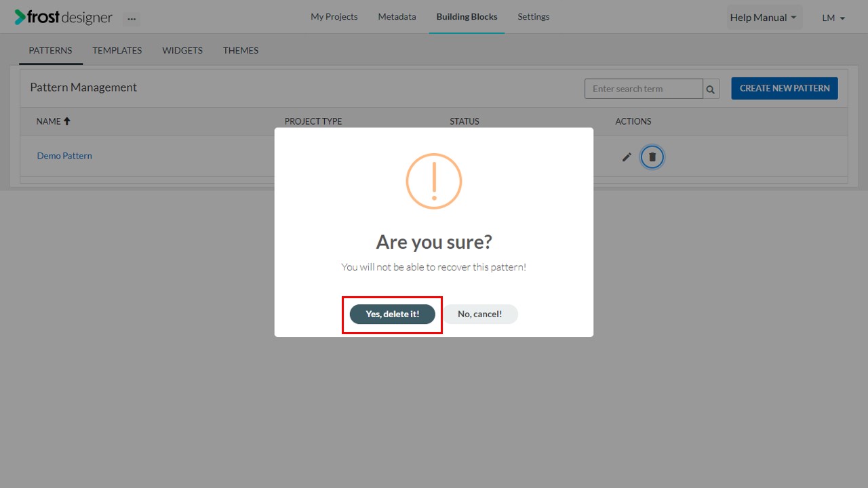Switch to the Templates tab

point(117,50)
